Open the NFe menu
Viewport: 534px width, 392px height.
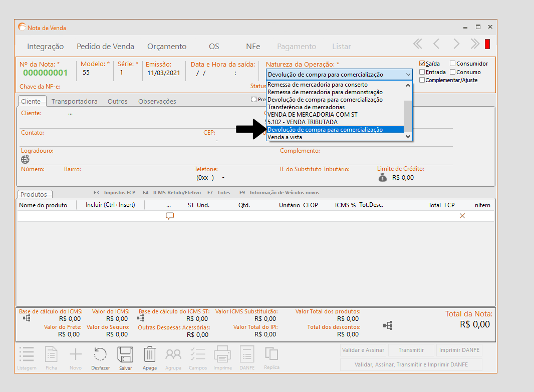click(253, 46)
